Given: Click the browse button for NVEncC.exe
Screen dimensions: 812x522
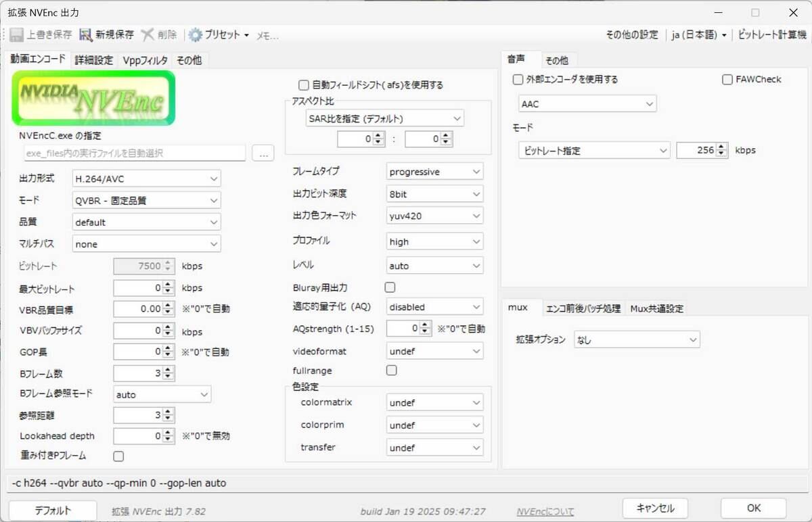Looking at the screenshot, I should point(263,153).
